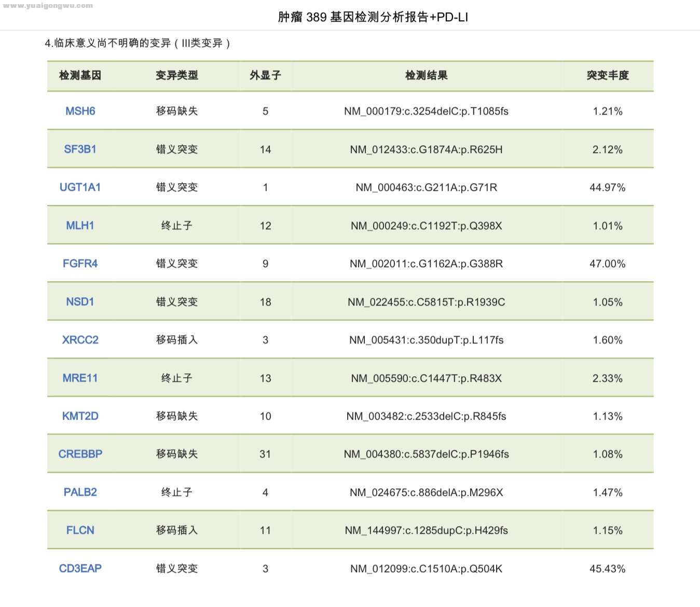
Task: Select result NM_012099:c.C1510A:p.Q504K
Action: (427, 569)
